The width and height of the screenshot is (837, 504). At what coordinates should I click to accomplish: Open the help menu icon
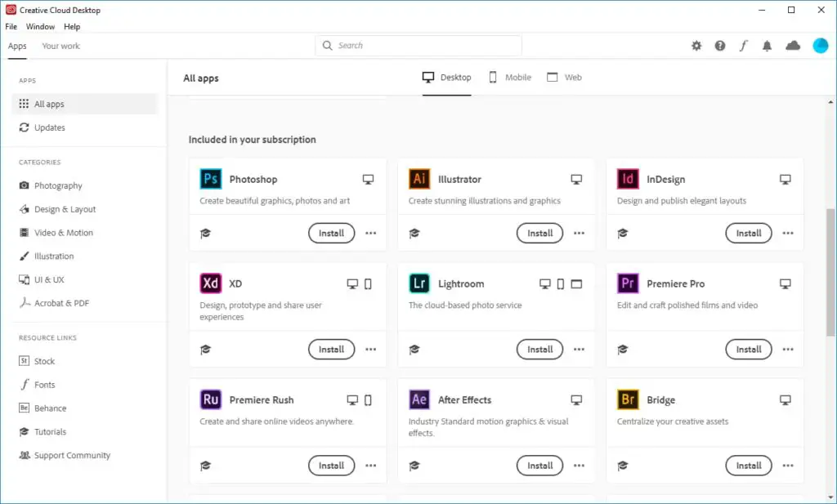(x=720, y=46)
